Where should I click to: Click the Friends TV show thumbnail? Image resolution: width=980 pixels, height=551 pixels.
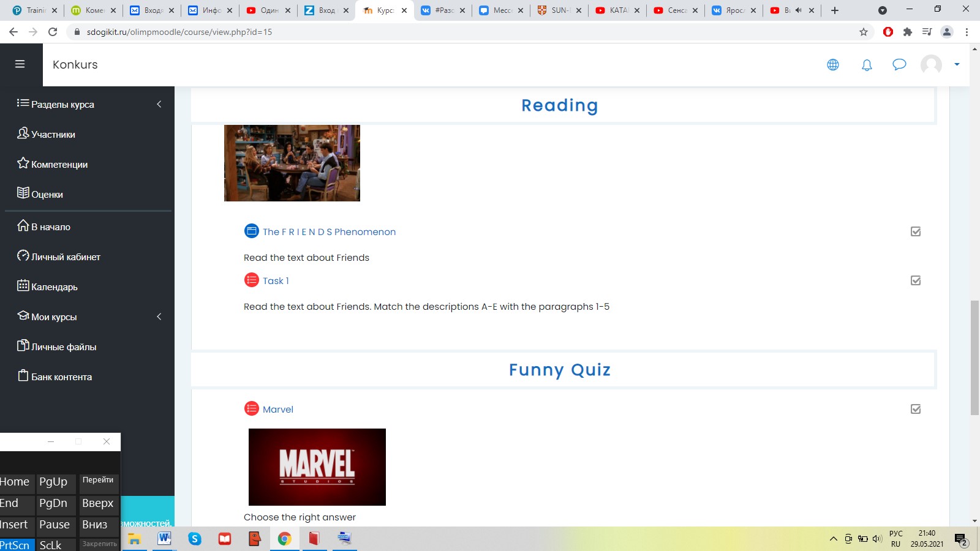tap(292, 163)
